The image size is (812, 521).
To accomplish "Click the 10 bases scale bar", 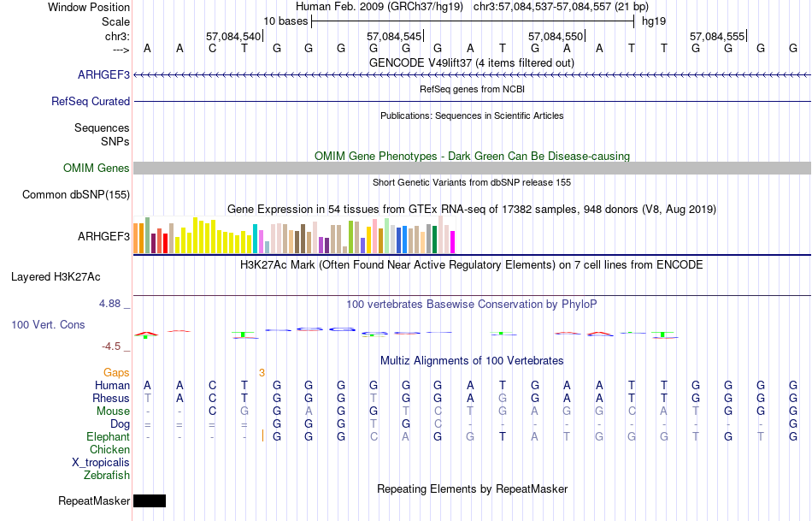I will pos(473,21).
